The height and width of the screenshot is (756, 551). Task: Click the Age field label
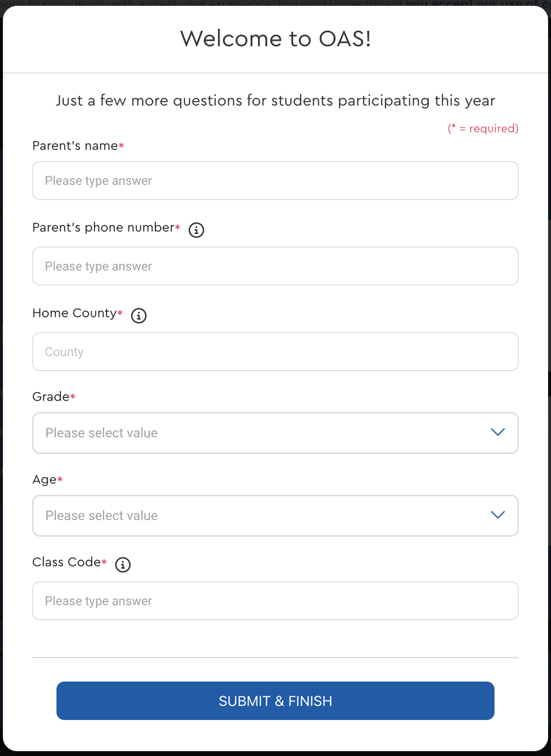coord(45,480)
